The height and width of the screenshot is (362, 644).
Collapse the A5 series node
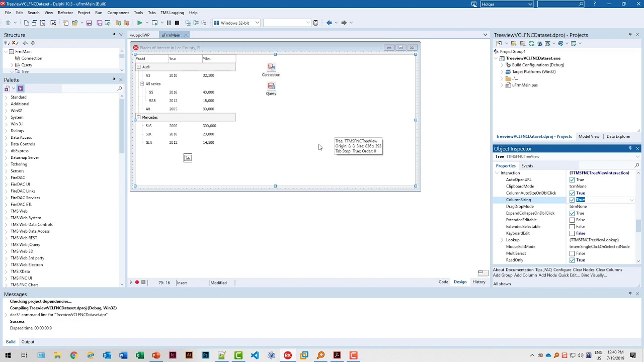(x=142, y=83)
